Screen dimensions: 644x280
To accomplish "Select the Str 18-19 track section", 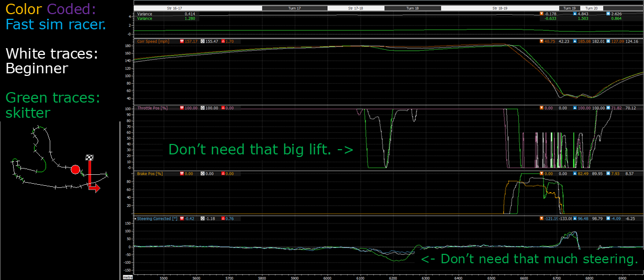I will (x=500, y=8).
